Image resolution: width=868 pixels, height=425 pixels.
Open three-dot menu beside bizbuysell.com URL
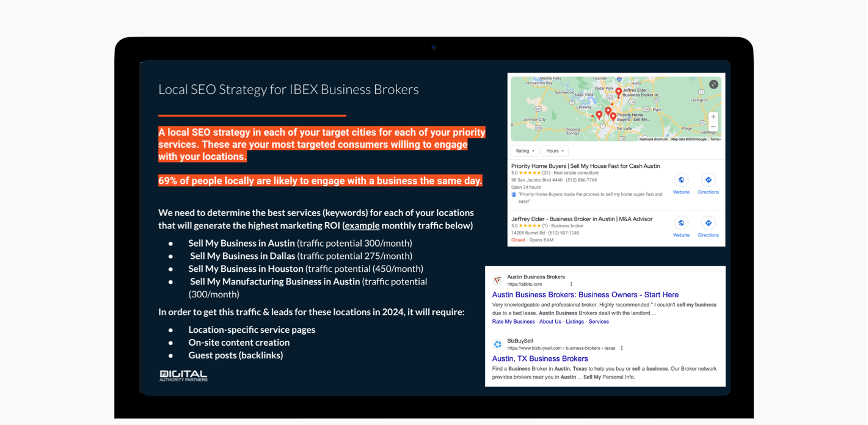[x=622, y=349]
